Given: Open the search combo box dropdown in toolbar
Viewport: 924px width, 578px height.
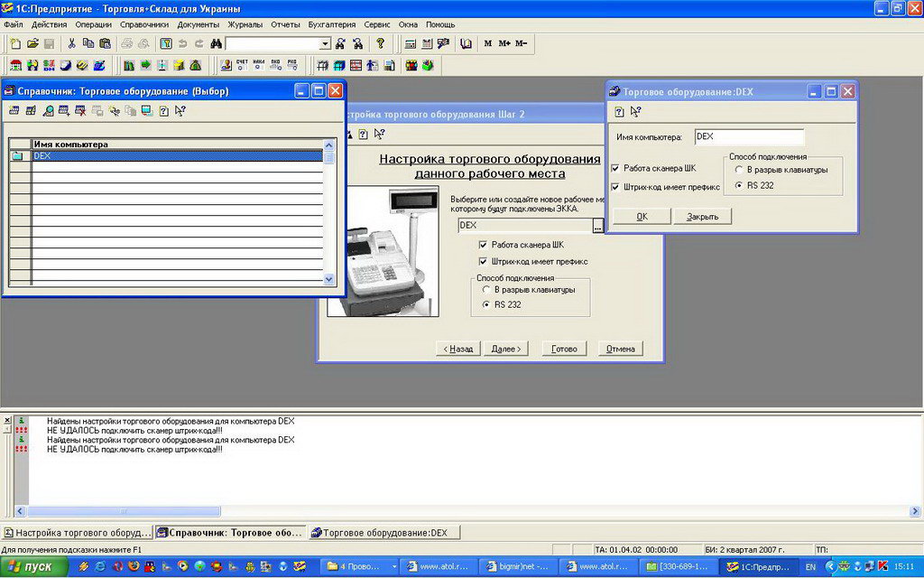Looking at the screenshot, I should click(x=325, y=43).
